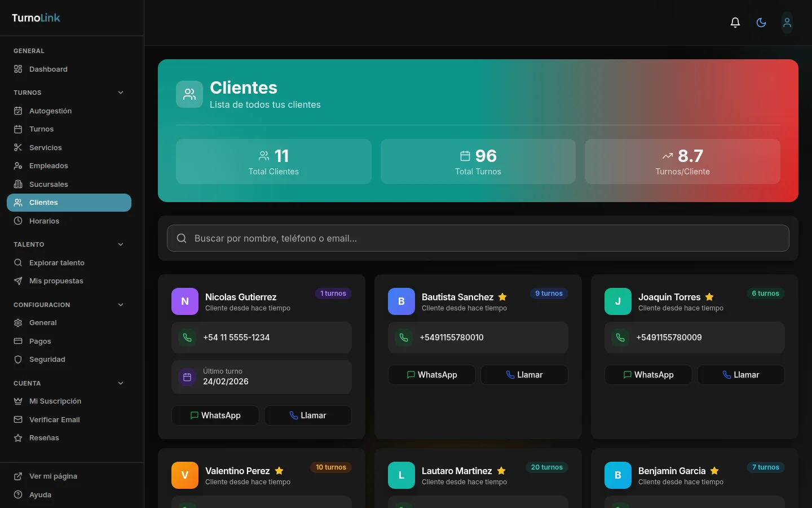The width and height of the screenshot is (812, 508).
Task: Click the calendar icon beside Último turno
Action: (x=187, y=377)
